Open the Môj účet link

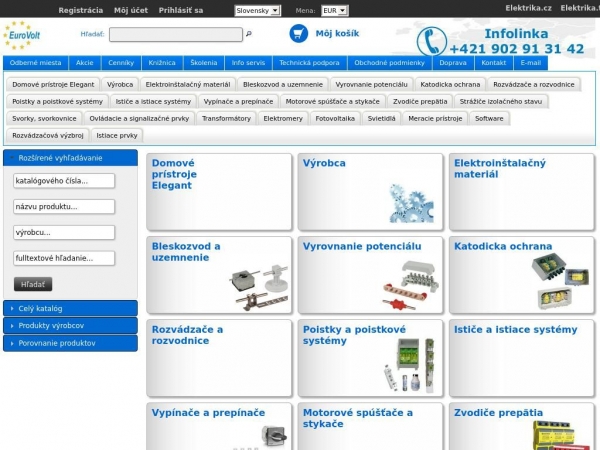coord(131,10)
